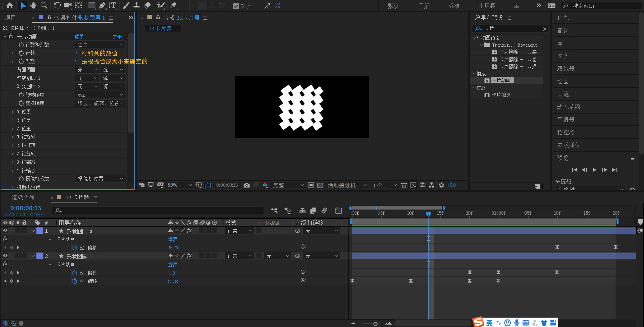This screenshot has width=644, height=327.
Task: Switch to the 标准 workspace
Action: point(454,6)
